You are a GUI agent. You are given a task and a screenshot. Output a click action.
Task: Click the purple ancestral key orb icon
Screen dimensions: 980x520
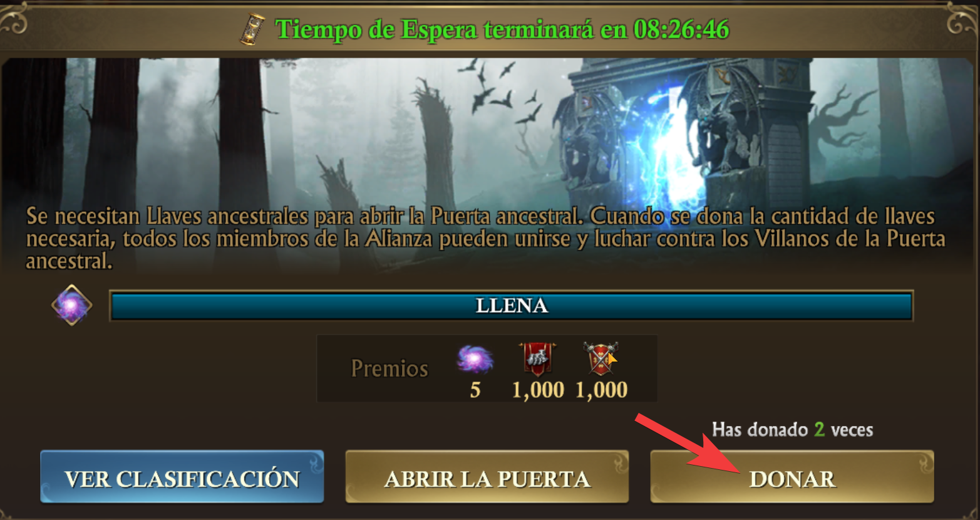[x=71, y=305]
